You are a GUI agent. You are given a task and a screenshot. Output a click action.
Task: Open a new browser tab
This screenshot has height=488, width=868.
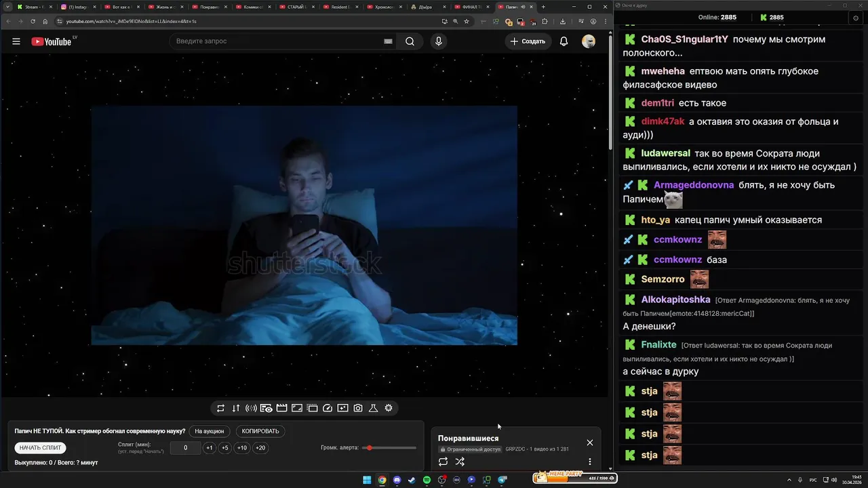pos(543,7)
